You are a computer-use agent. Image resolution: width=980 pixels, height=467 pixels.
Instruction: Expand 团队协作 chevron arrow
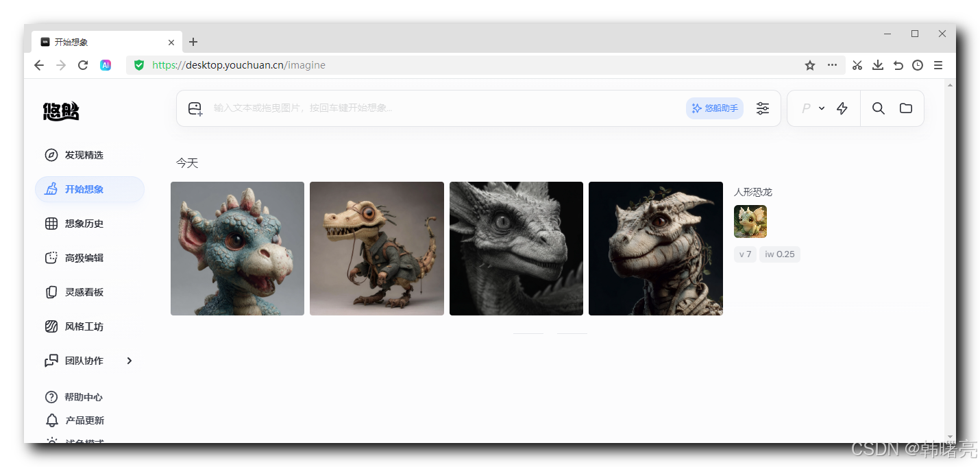click(130, 361)
